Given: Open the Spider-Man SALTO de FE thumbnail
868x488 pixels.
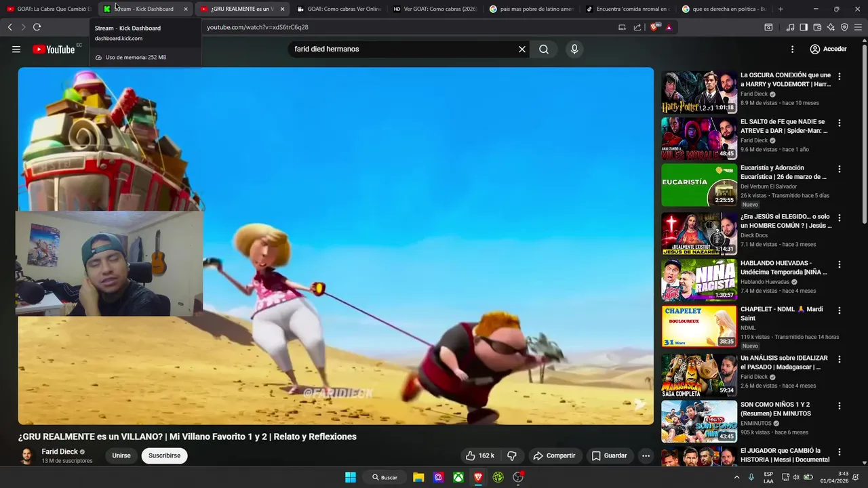Looking at the screenshot, I should tap(699, 138).
